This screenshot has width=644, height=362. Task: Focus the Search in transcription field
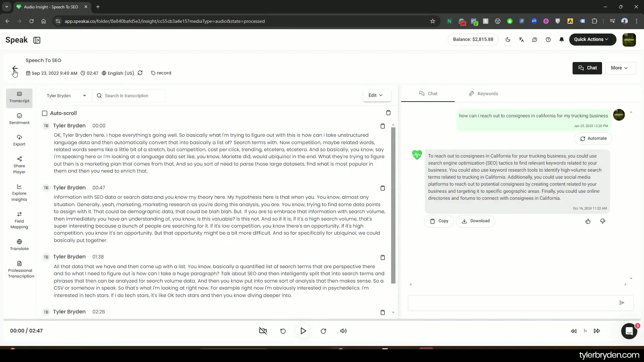tap(129, 96)
